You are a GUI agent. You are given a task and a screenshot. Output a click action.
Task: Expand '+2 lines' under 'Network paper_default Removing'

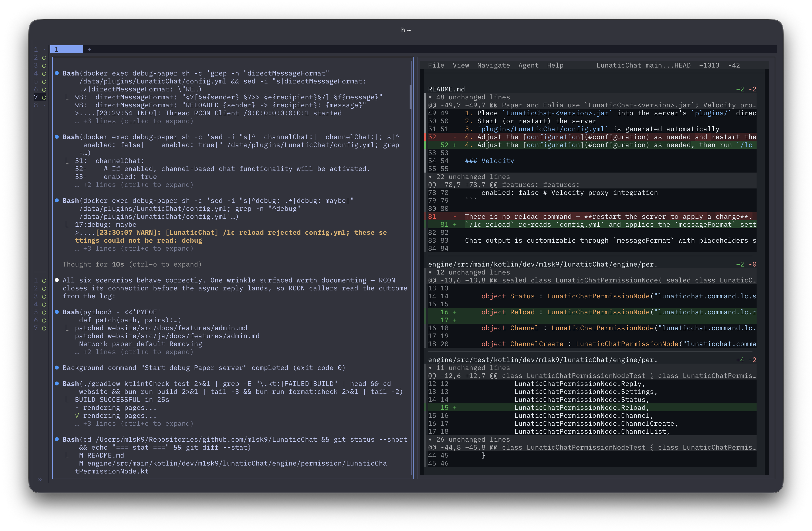[134, 352]
